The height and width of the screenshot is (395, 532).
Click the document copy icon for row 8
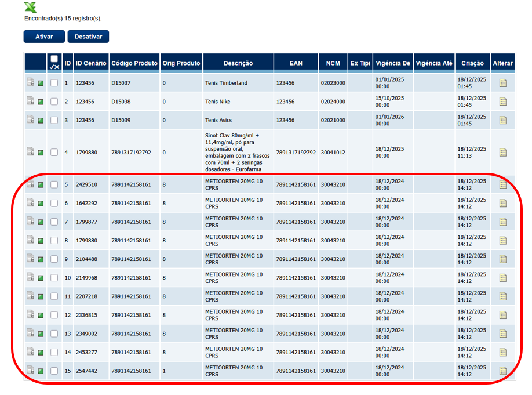tap(31, 240)
